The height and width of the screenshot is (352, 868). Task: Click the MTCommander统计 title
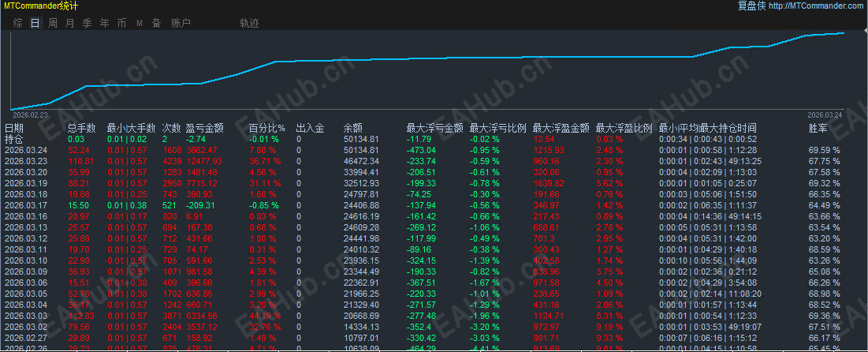click(41, 6)
